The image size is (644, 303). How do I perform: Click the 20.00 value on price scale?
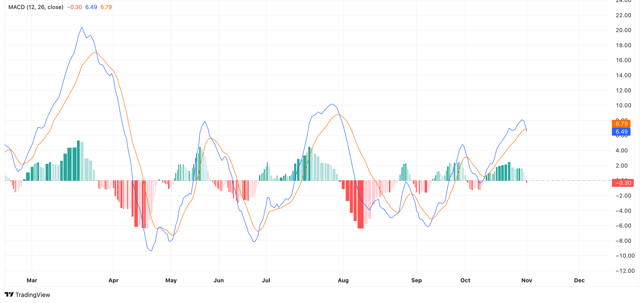coord(623,30)
